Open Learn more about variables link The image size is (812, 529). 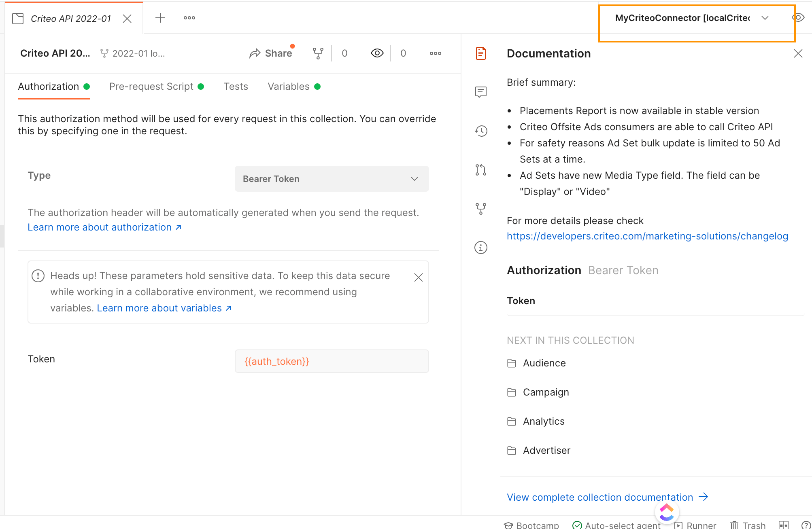pos(164,308)
